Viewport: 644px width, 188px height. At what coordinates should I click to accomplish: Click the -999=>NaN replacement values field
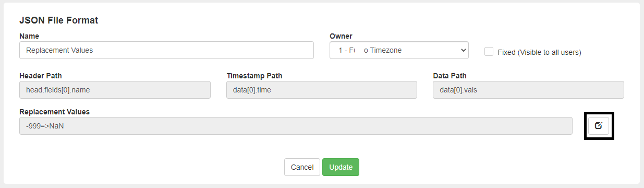296,126
